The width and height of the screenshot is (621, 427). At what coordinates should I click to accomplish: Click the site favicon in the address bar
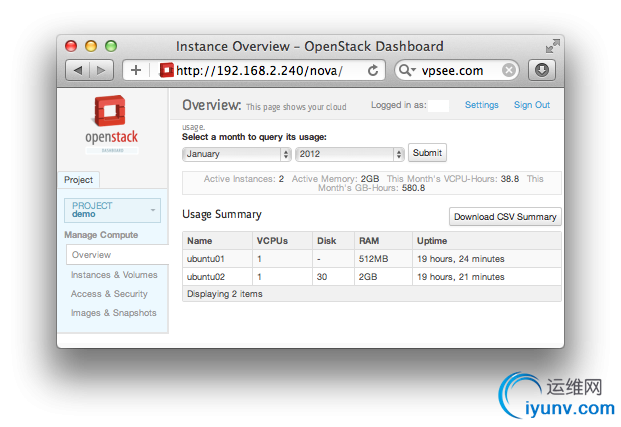pyautogui.click(x=166, y=70)
